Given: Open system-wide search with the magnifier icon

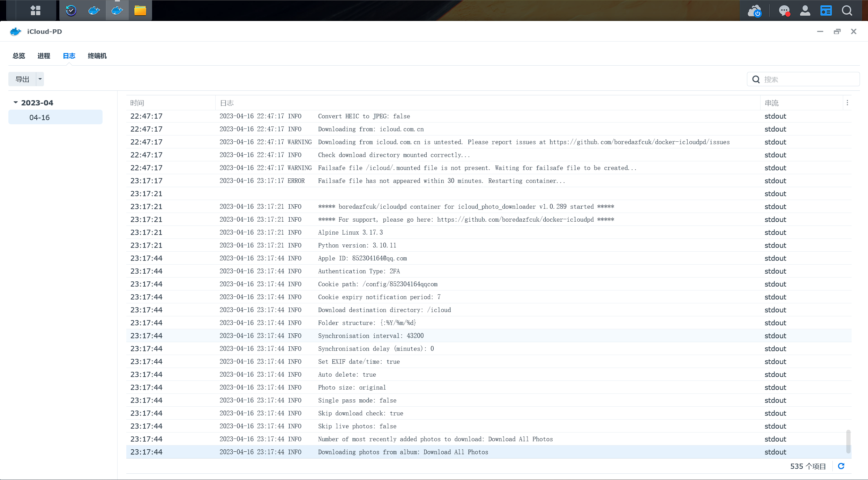Looking at the screenshot, I should 847,10.
